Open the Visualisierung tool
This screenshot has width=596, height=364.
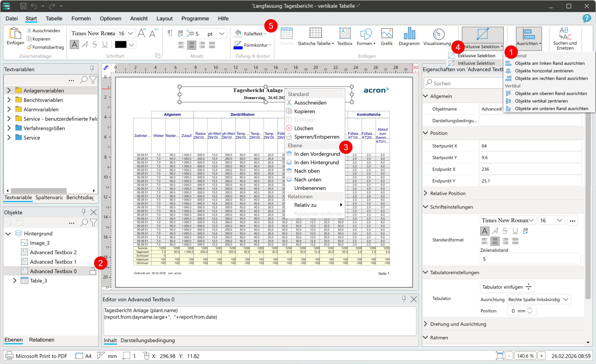(437, 37)
